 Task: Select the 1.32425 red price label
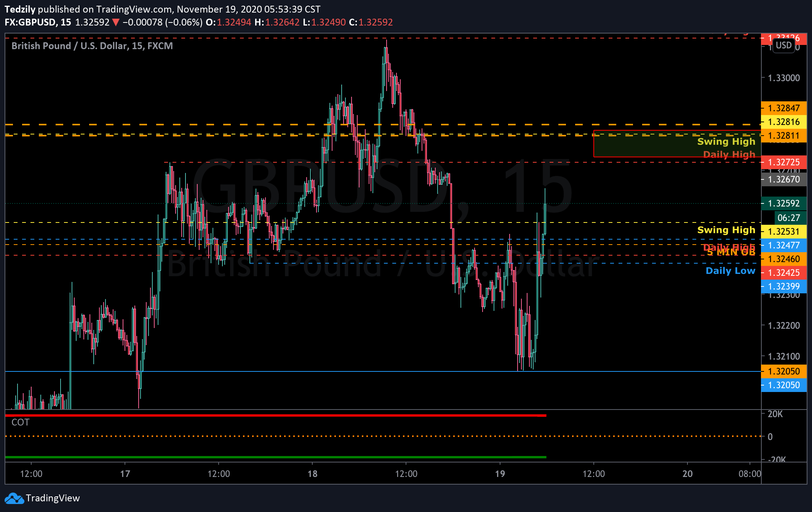click(783, 273)
